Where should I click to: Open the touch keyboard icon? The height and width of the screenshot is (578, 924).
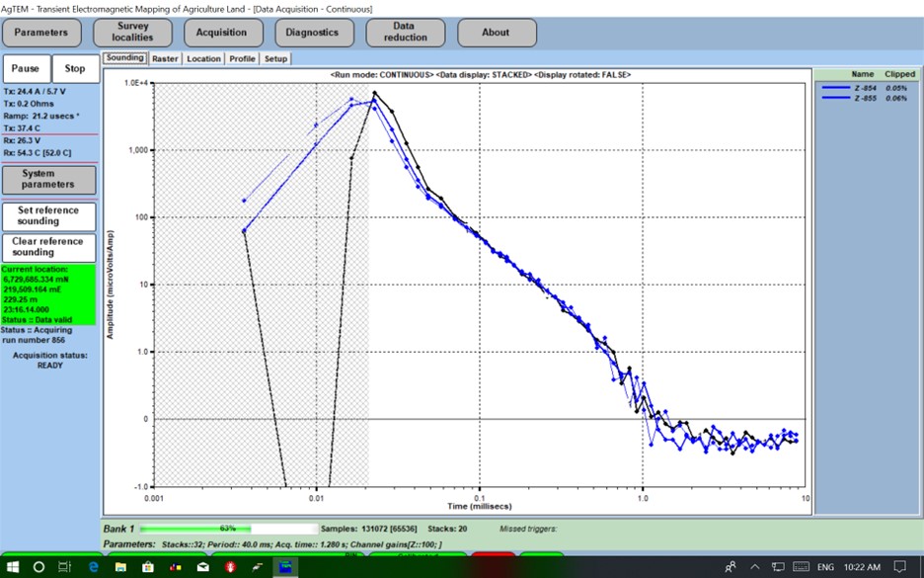point(801,567)
